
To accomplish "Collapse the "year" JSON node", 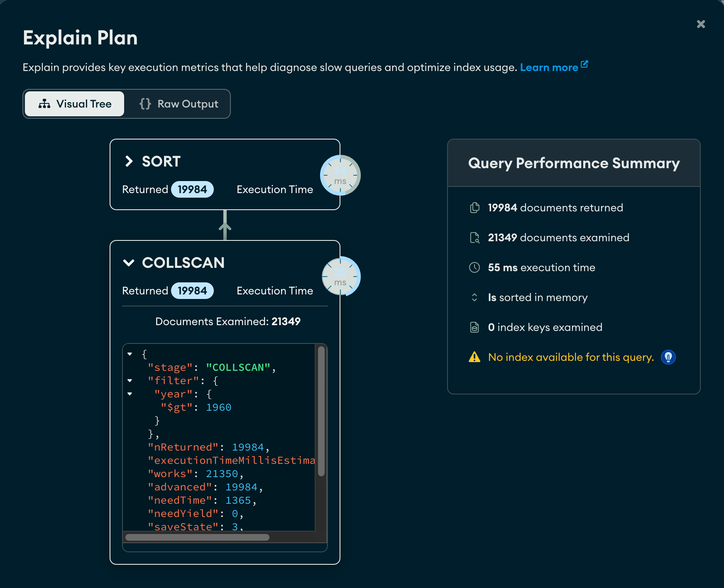I will point(130,394).
